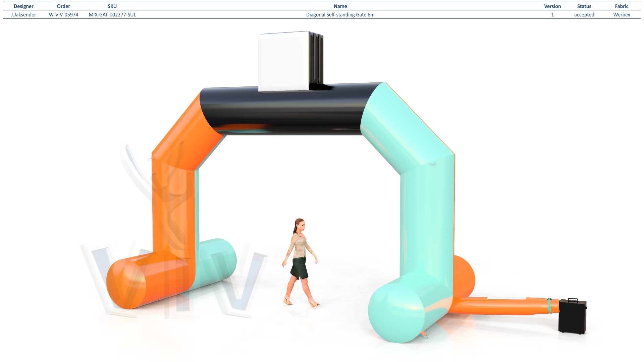Click the Name column header
The width and height of the screenshot is (644, 362).
point(340,6)
